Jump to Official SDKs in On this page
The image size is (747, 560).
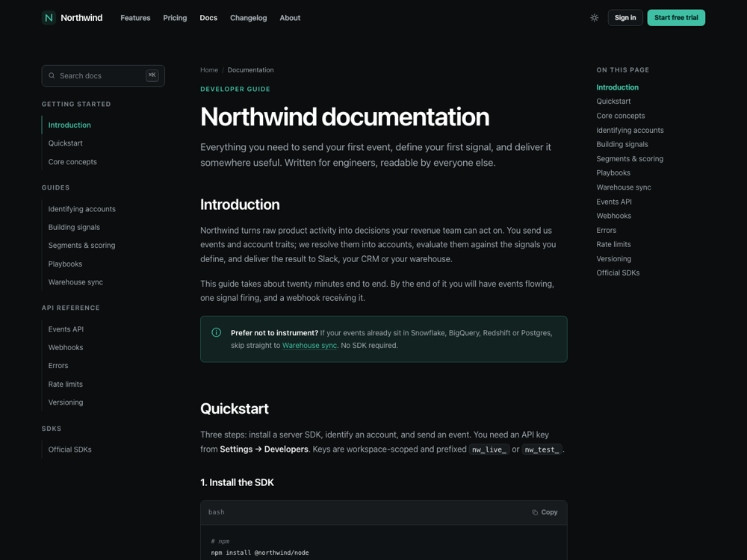pos(618,273)
